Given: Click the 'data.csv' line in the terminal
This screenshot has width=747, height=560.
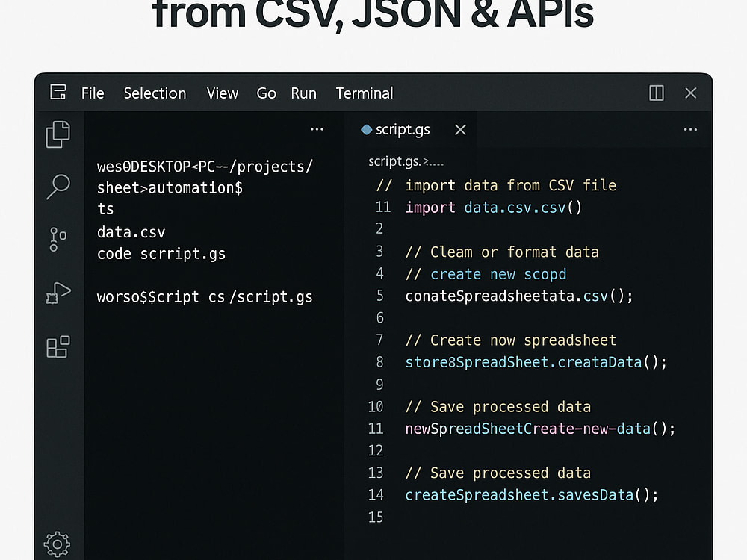Looking at the screenshot, I should [x=131, y=232].
